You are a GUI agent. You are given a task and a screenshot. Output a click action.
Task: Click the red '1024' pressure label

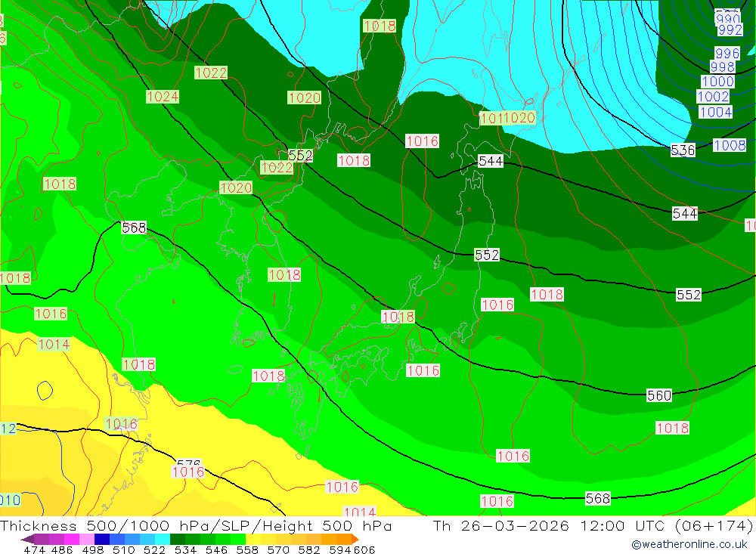(163, 97)
